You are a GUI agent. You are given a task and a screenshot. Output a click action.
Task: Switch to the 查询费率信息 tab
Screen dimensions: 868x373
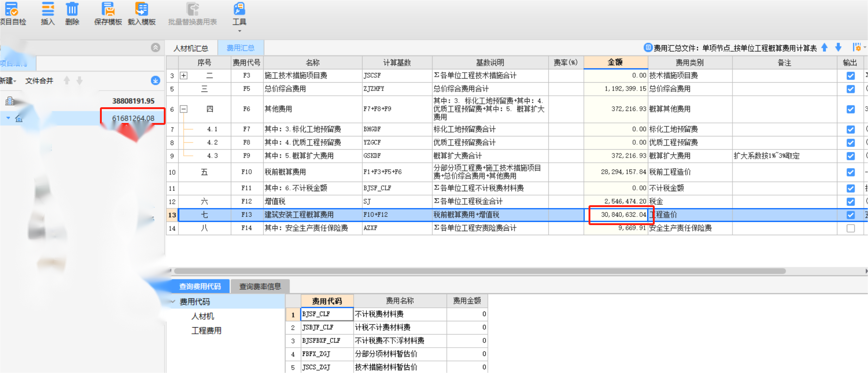tap(260, 287)
